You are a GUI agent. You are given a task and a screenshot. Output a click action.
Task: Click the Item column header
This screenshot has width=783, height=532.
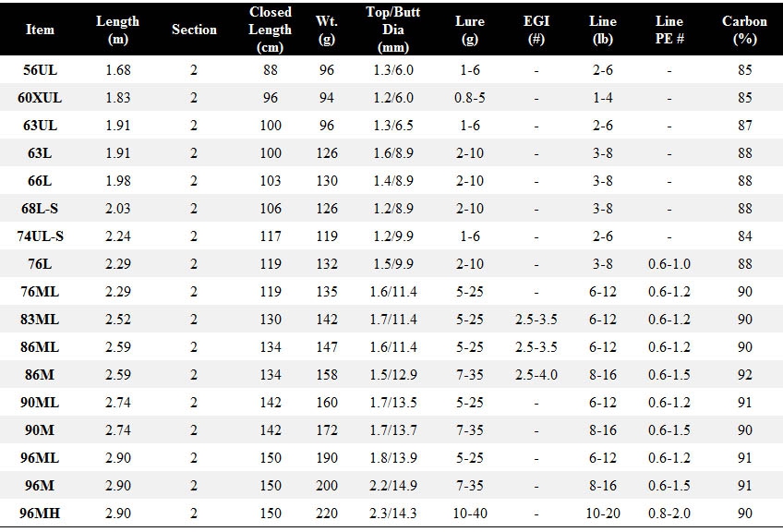click(40, 30)
